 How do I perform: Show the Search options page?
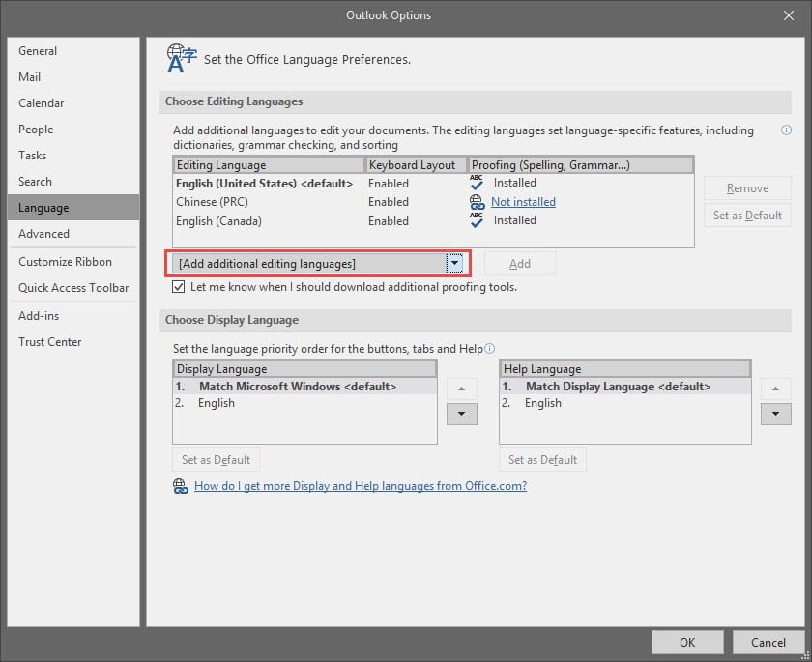coord(73,182)
